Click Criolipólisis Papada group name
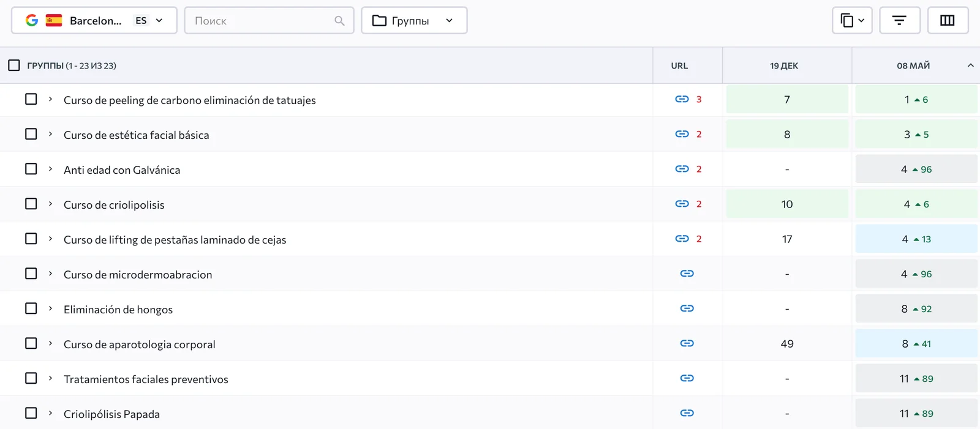 pyautogui.click(x=111, y=414)
